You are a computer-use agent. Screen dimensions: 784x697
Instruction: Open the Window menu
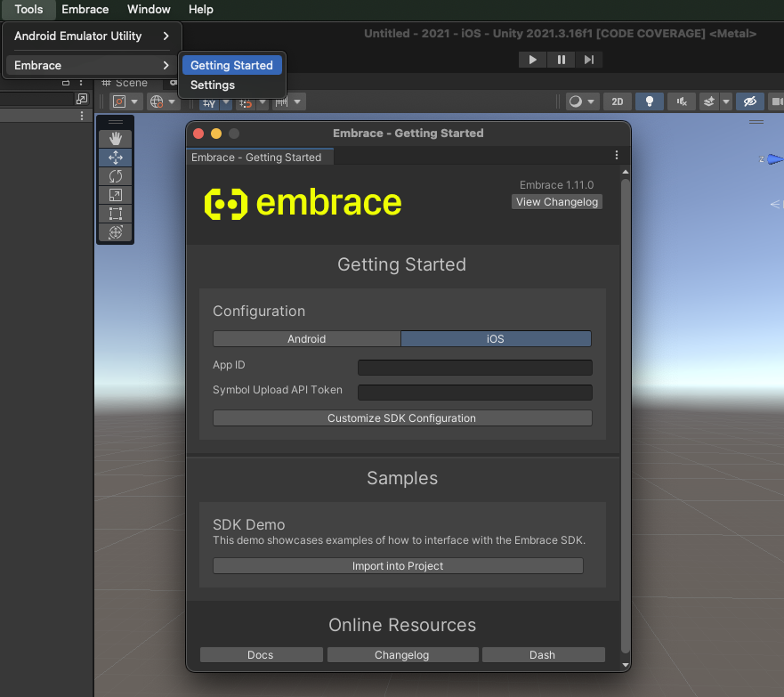[149, 10]
